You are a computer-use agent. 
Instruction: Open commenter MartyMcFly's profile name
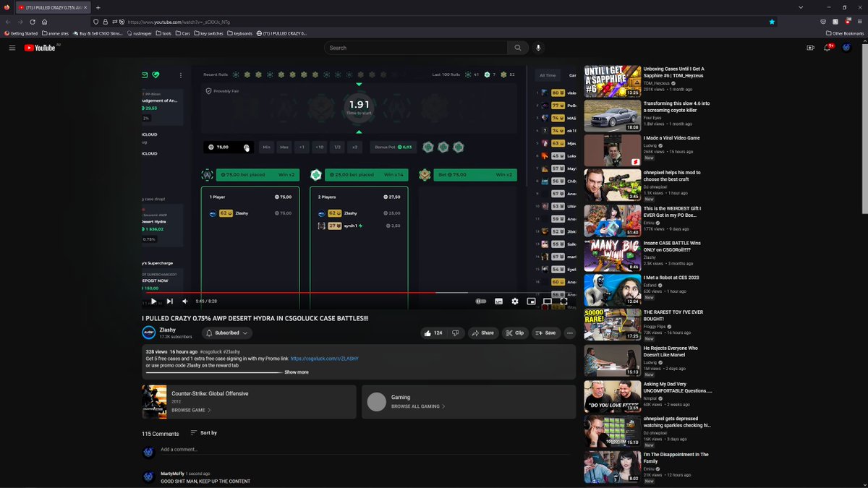point(172,474)
